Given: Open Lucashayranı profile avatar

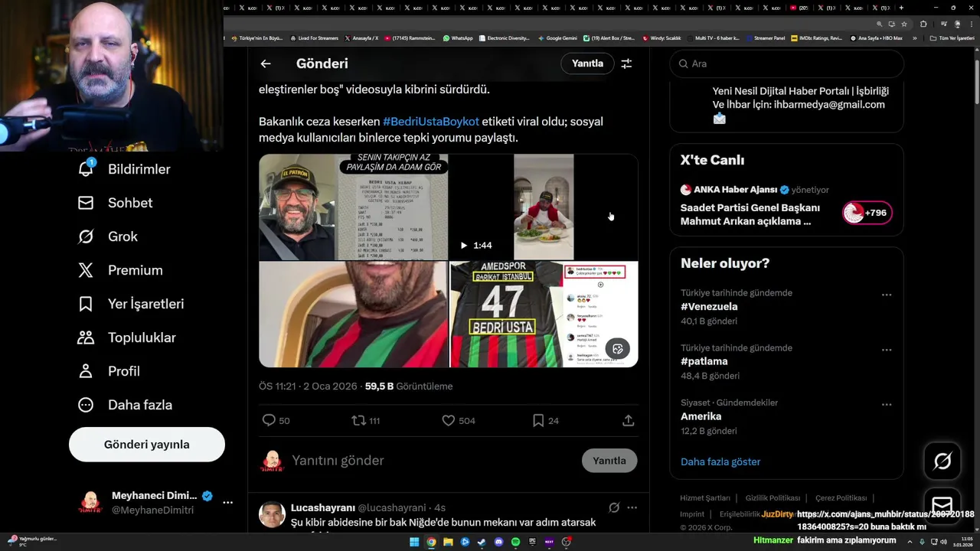Looking at the screenshot, I should [x=272, y=514].
